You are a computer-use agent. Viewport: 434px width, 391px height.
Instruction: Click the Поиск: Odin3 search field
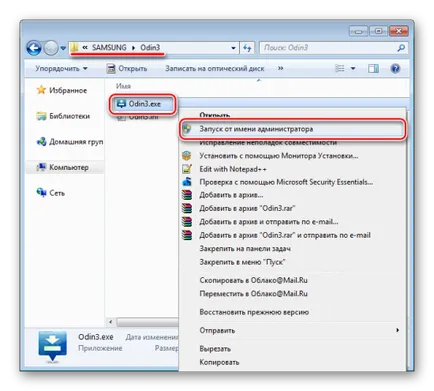[x=328, y=48]
